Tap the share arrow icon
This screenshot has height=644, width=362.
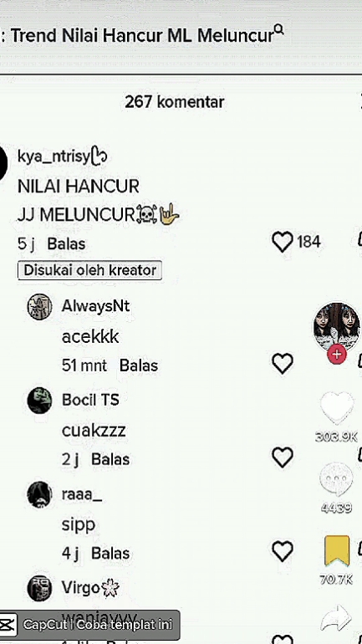tap(336, 617)
